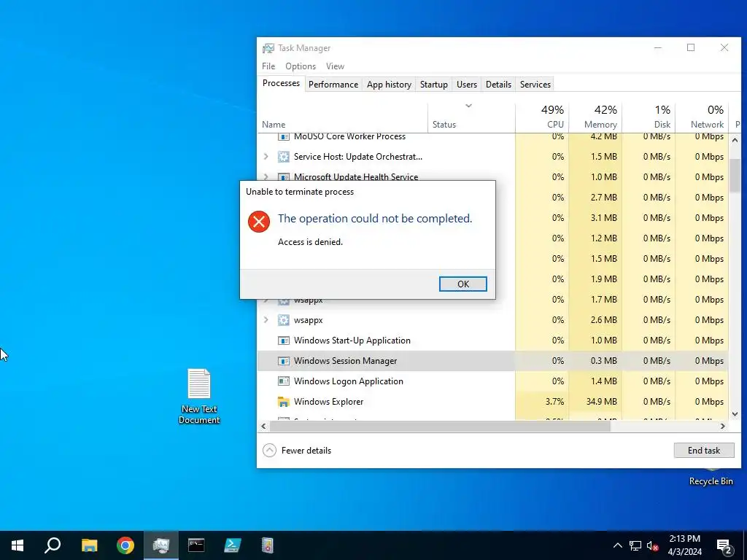Open Command Prompt from the taskbar

(x=196, y=545)
